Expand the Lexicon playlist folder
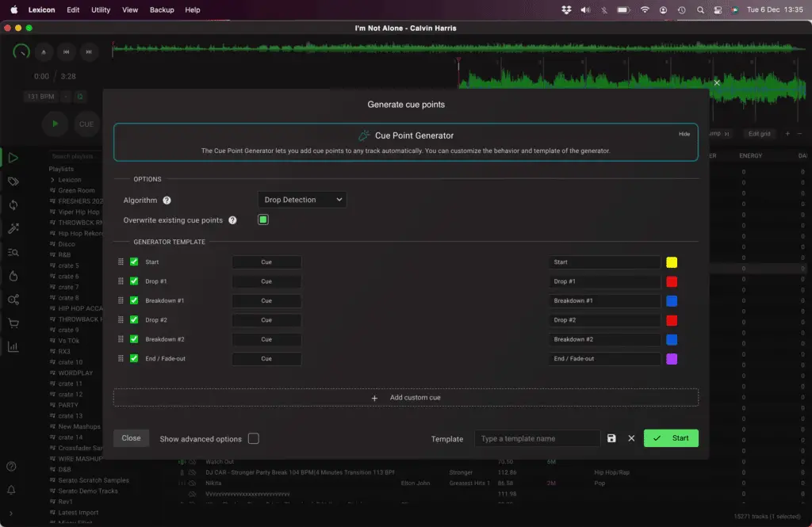Viewport: 812px width, 527px height. tap(52, 180)
